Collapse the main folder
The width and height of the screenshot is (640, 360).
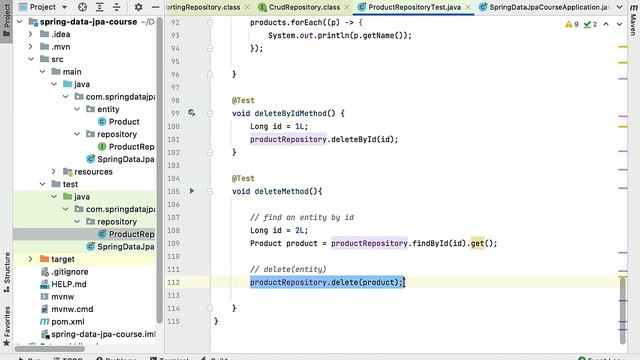[42, 72]
